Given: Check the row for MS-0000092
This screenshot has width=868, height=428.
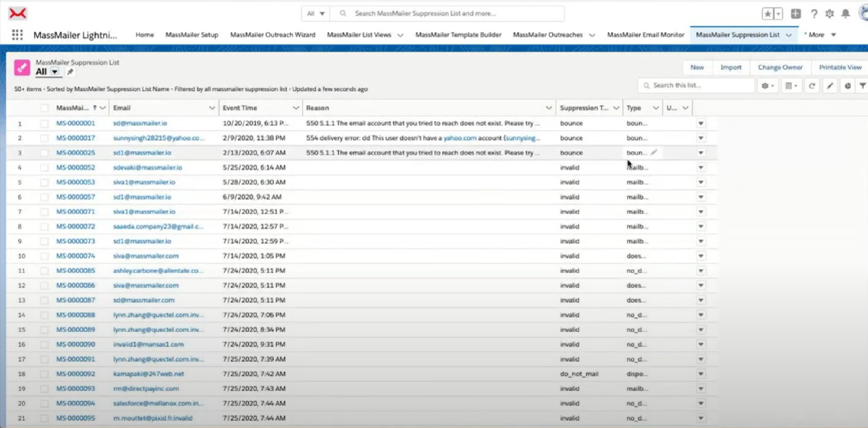Looking at the screenshot, I should click(44, 374).
